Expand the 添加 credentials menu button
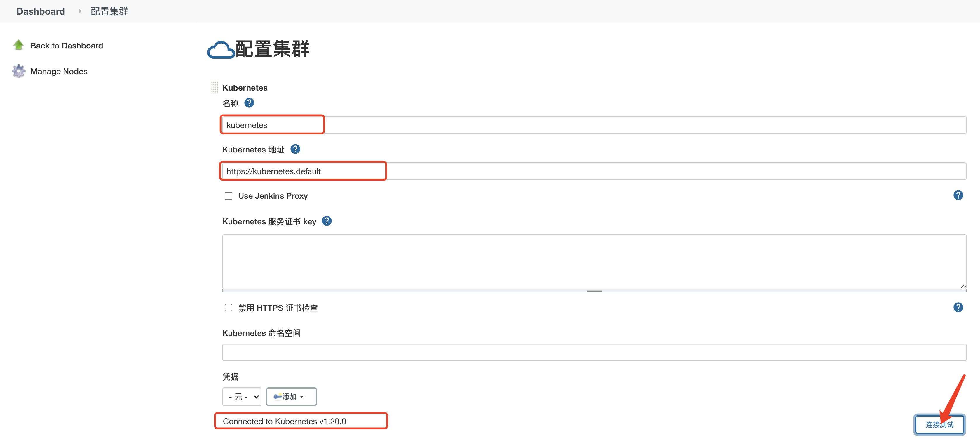 click(291, 397)
